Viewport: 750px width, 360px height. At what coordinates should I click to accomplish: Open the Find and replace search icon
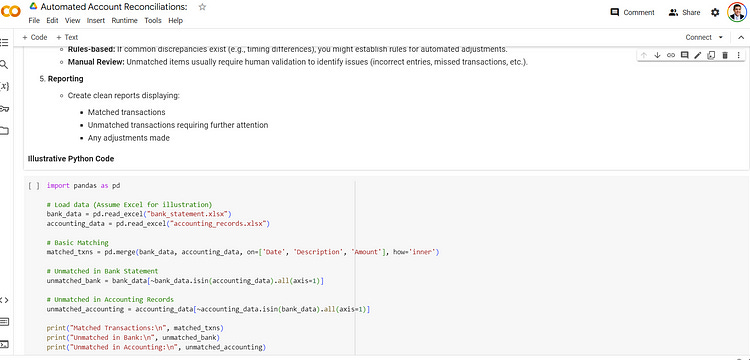click(4, 65)
